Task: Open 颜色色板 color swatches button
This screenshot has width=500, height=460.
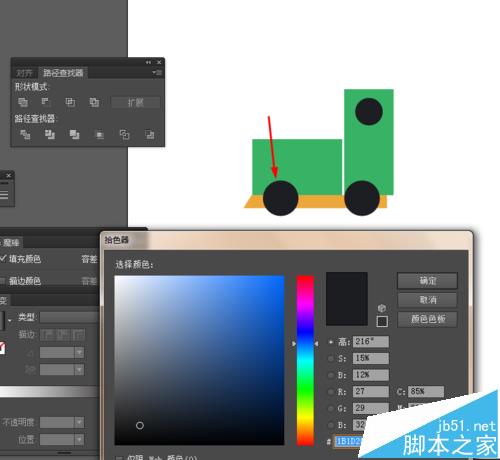Action: (427, 319)
